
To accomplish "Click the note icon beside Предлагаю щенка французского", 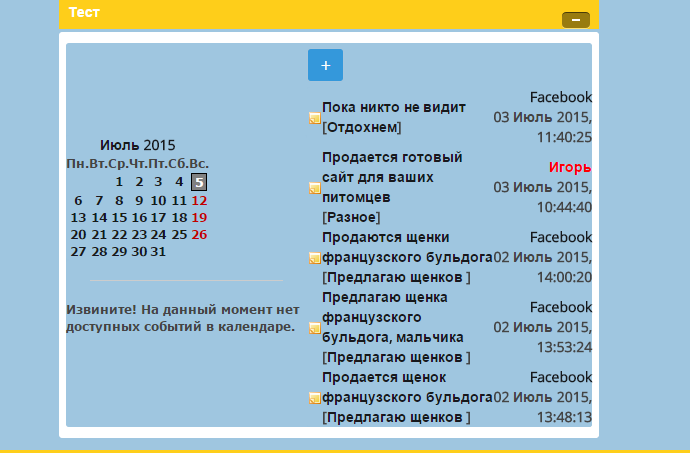I will 315,328.
